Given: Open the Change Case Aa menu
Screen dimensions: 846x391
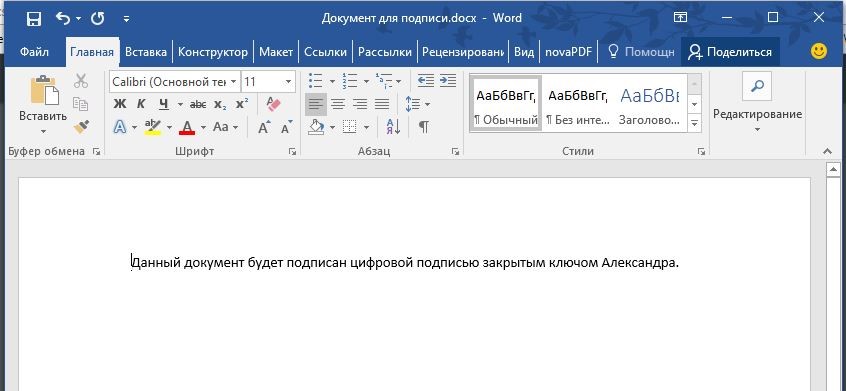Looking at the screenshot, I should pyautogui.click(x=225, y=127).
